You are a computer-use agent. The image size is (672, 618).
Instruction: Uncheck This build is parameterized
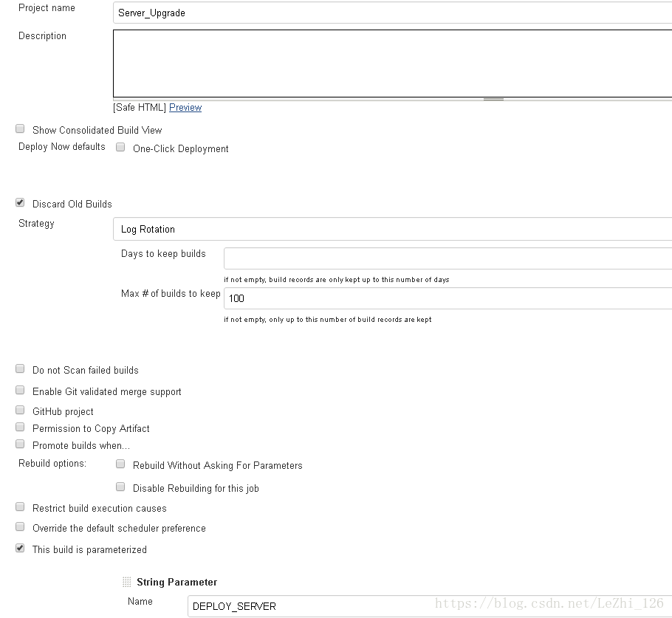pyautogui.click(x=20, y=548)
